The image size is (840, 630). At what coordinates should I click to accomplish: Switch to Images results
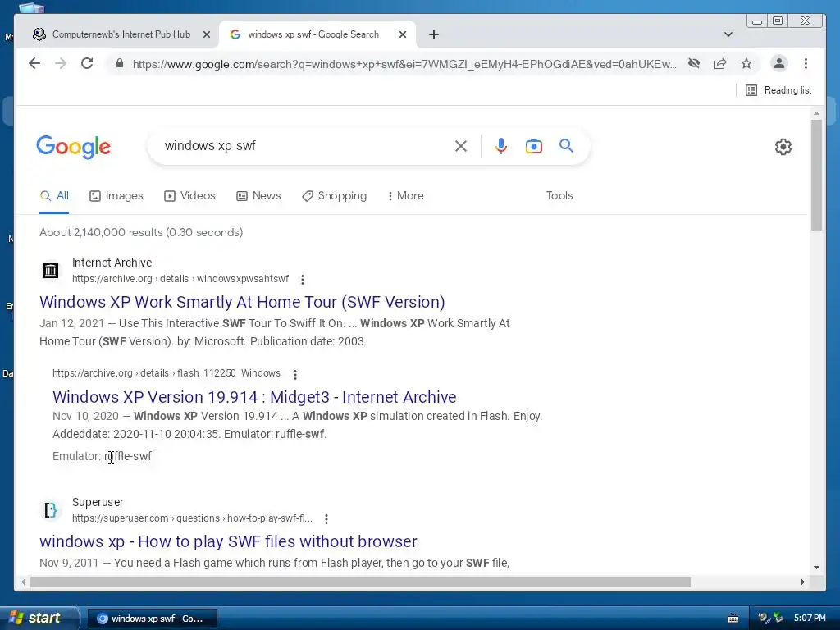pos(116,196)
